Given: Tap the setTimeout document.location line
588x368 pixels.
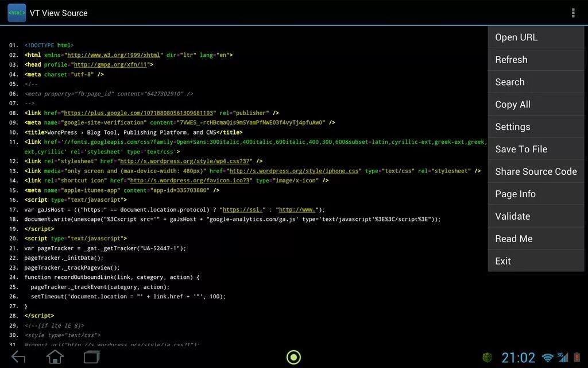Looking at the screenshot, I should point(128,297).
